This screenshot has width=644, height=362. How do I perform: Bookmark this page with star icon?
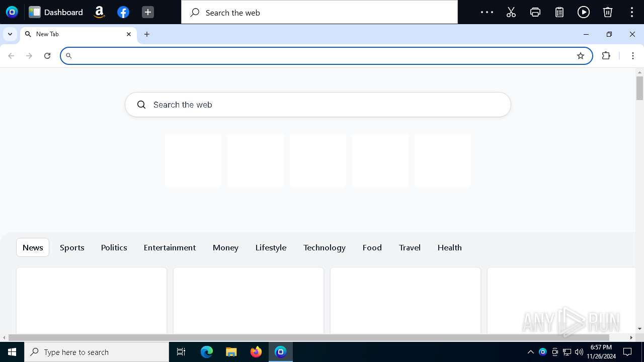(581, 56)
